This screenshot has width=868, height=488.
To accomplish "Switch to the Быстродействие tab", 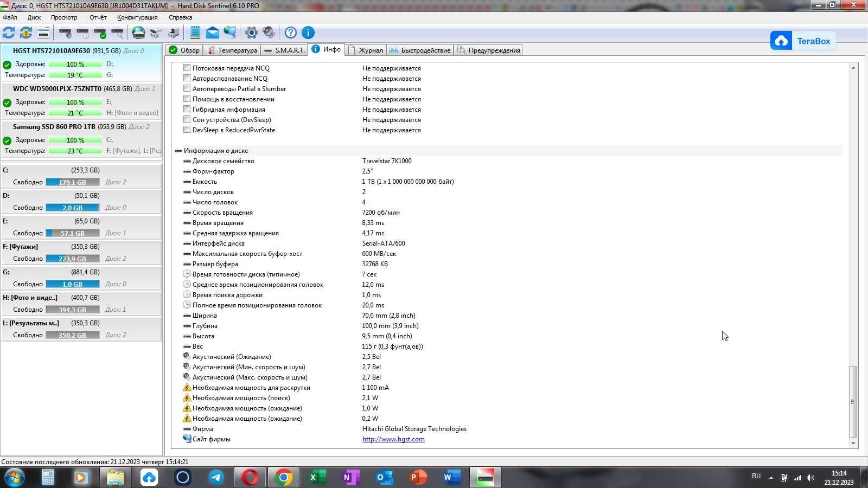I will point(420,50).
